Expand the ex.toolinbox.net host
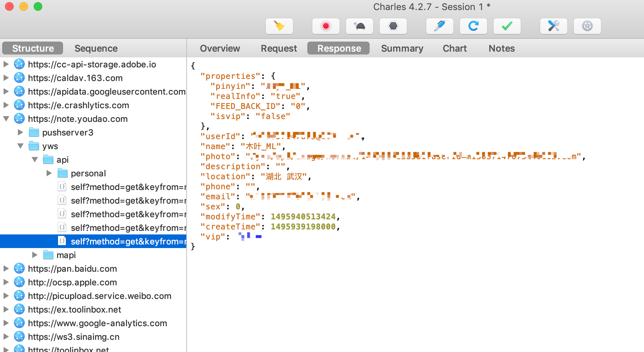The height and width of the screenshot is (352, 644). (x=6, y=309)
